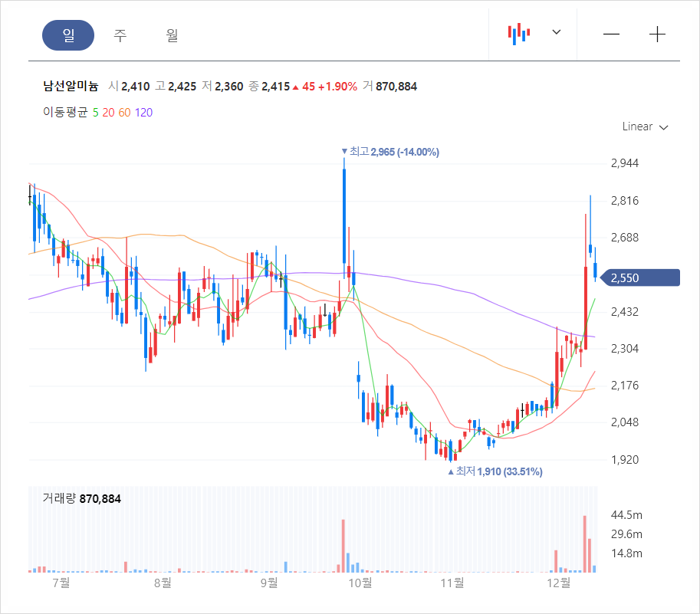
Task: Click the closing price value 2,415
Action: (275, 87)
